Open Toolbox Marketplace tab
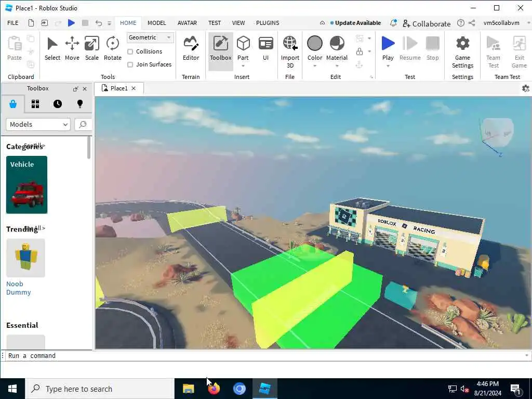532x399 pixels. (13, 104)
